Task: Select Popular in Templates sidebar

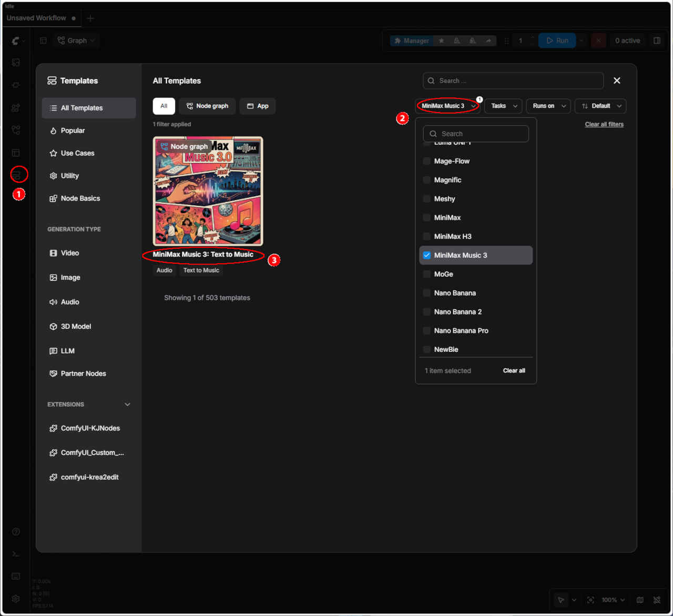Action: [x=89, y=130]
